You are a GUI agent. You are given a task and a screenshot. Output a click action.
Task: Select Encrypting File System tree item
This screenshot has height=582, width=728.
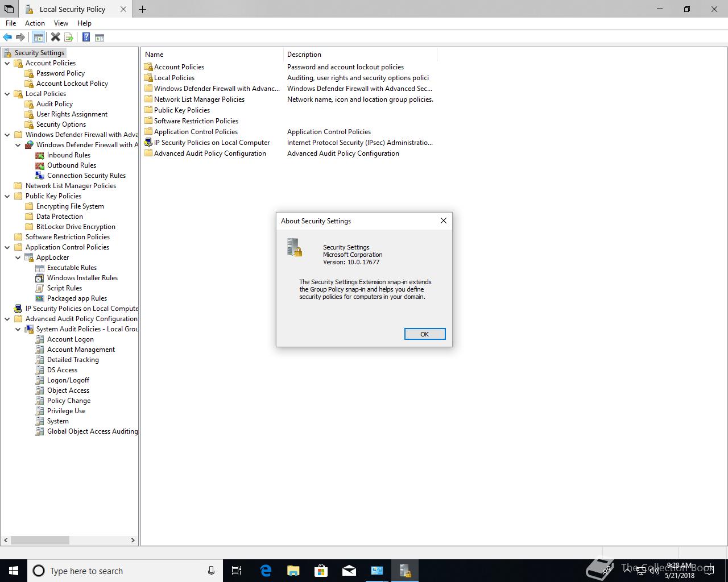[x=70, y=206]
